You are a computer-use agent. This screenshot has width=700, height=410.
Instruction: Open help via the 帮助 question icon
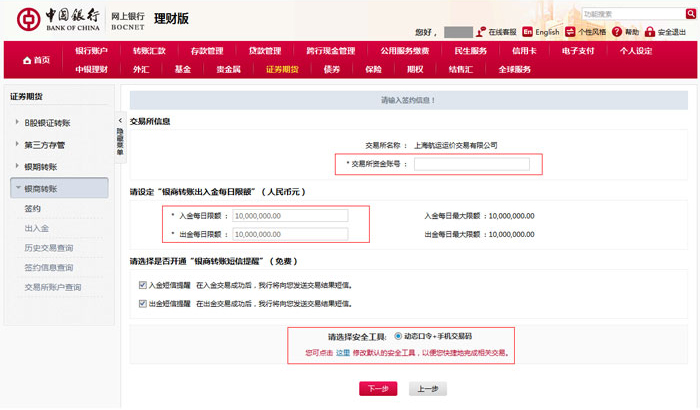[x=617, y=33]
